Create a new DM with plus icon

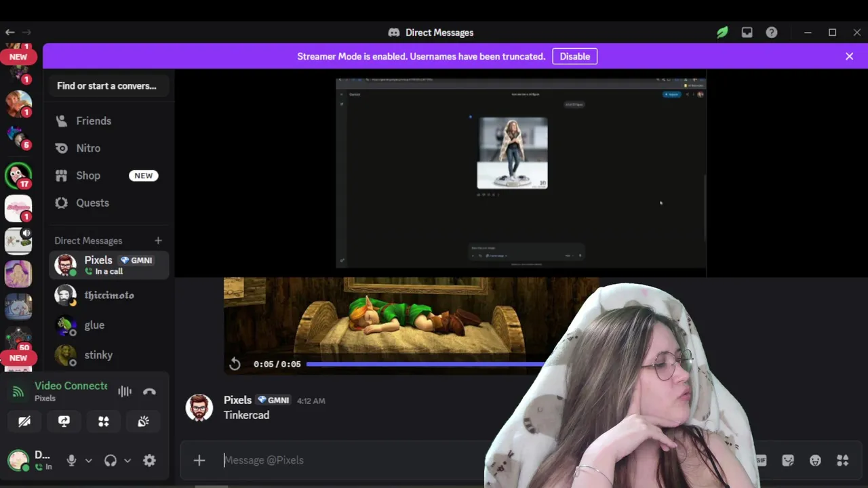(x=158, y=241)
